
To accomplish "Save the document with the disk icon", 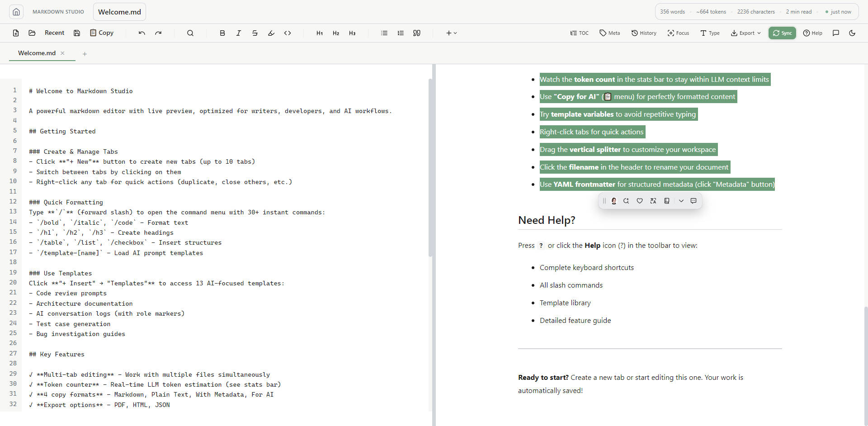I will coord(77,33).
